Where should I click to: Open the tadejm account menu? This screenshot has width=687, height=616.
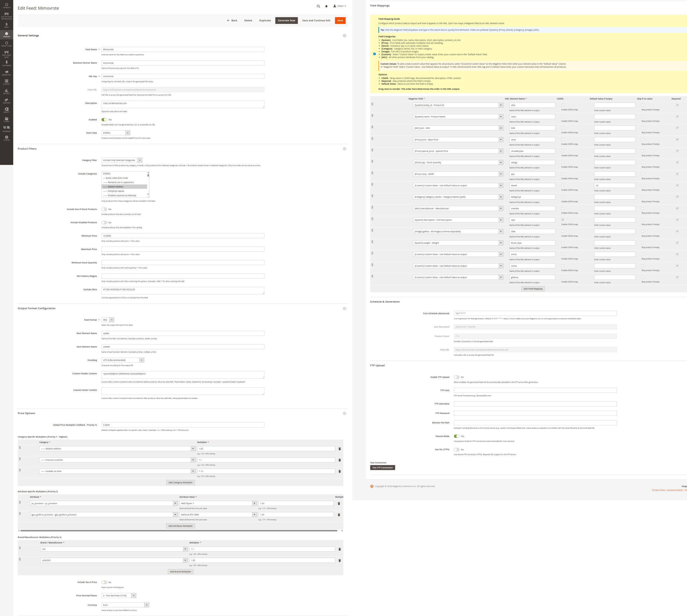tap(339, 6)
